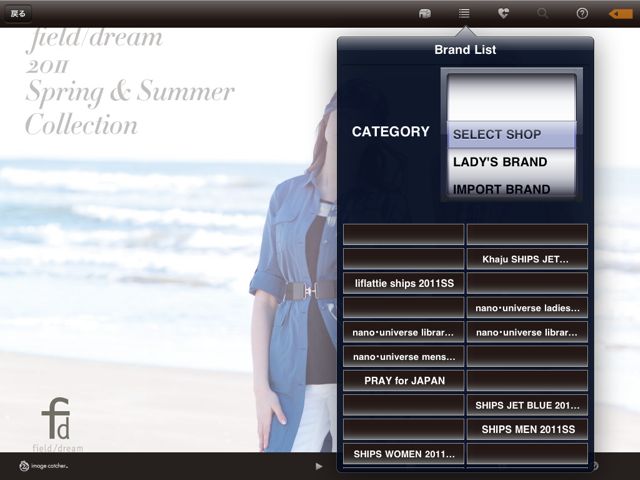Choose IMPORT BRAND in category picker
The height and width of the screenshot is (480, 640).
pyautogui.click(x=512, y=189)
